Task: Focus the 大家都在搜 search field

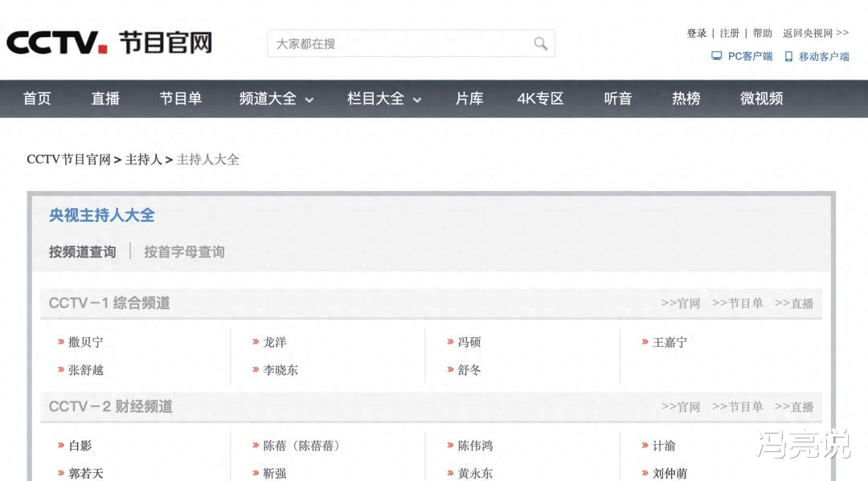Action: [x=411, y=43]
